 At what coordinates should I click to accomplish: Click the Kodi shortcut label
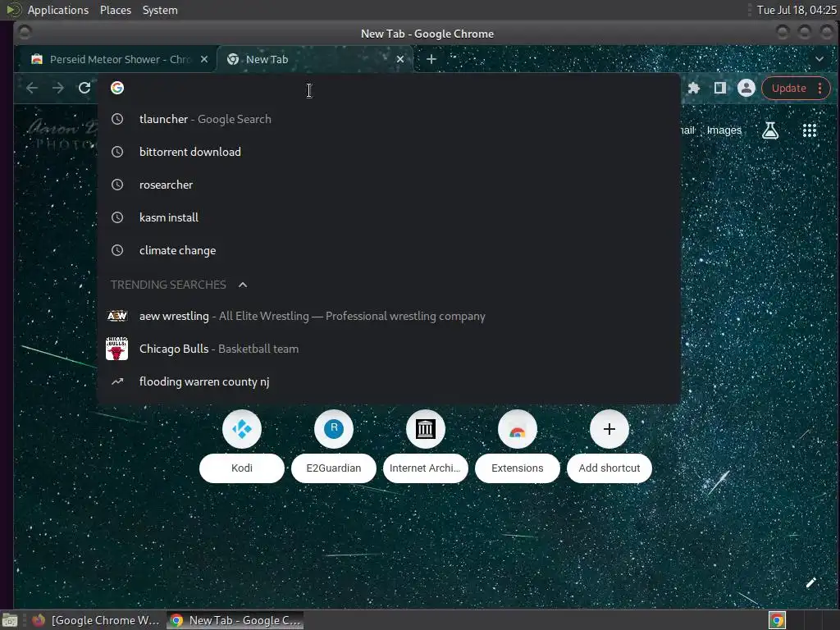tap(242, 468)
